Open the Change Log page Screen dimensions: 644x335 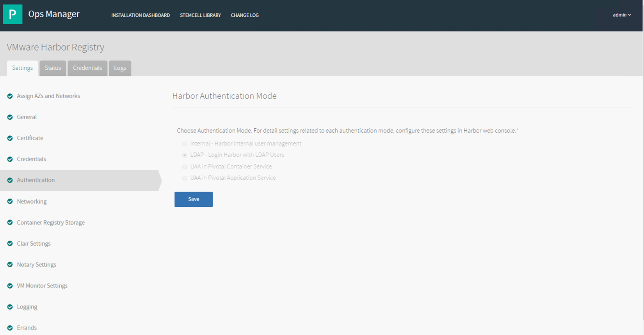pos(245,15)
